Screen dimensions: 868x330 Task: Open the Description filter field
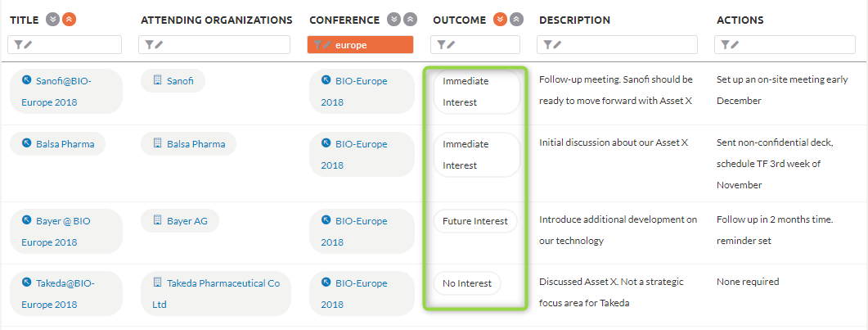[617, 45]
